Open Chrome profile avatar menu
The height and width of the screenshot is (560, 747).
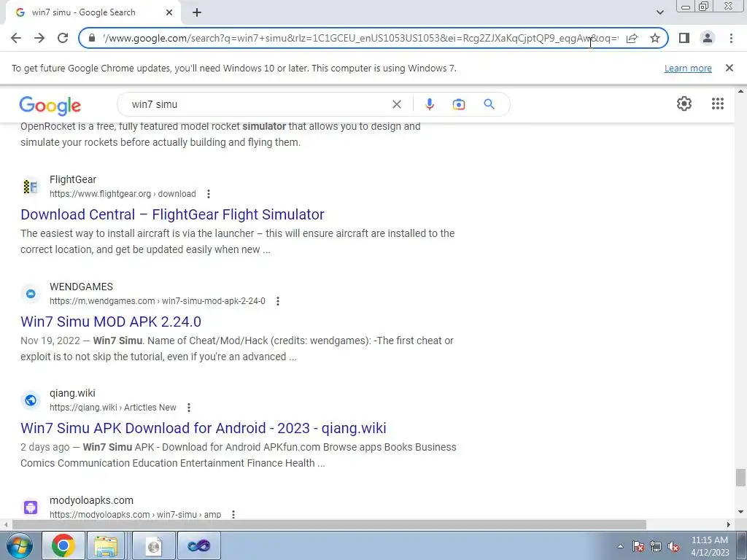click(708, 38)
